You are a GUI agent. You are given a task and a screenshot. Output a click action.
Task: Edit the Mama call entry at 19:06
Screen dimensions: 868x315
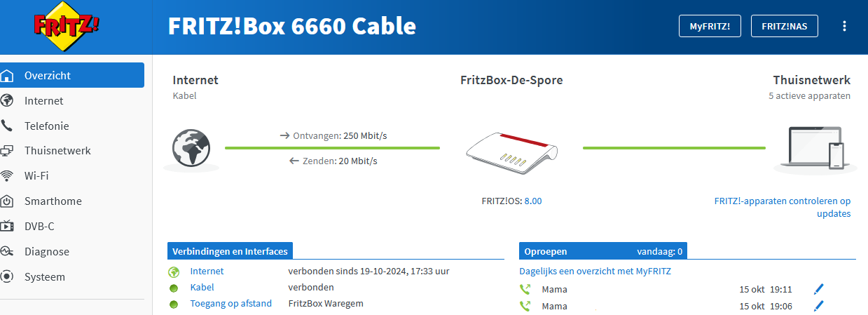(x=818, y=306)
